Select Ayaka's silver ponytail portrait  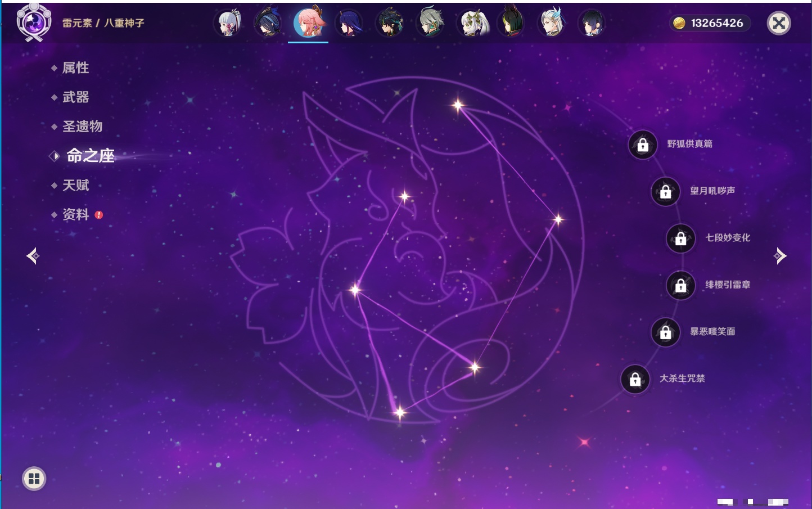pyautogui.click(x=228, y=23)
